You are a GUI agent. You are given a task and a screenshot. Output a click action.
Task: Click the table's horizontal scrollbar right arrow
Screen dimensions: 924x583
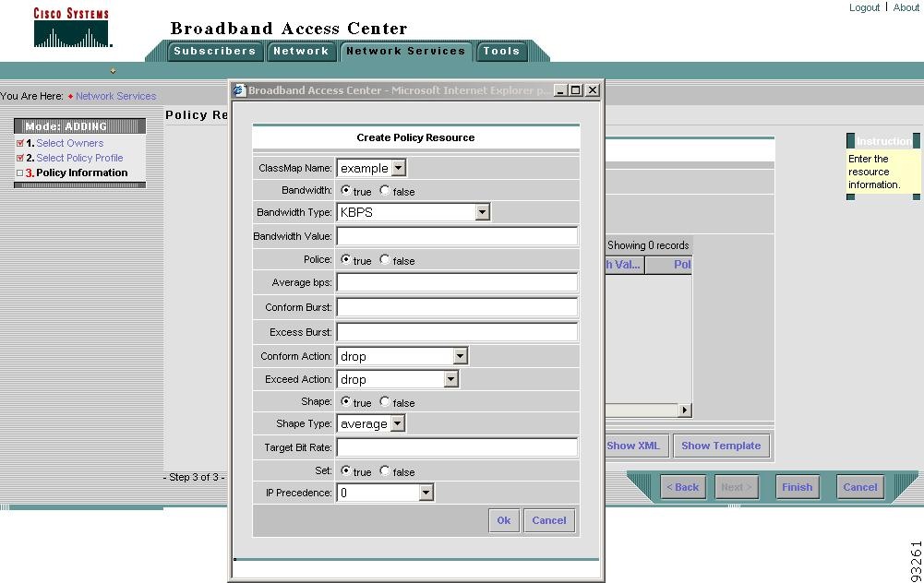(684, 410)
